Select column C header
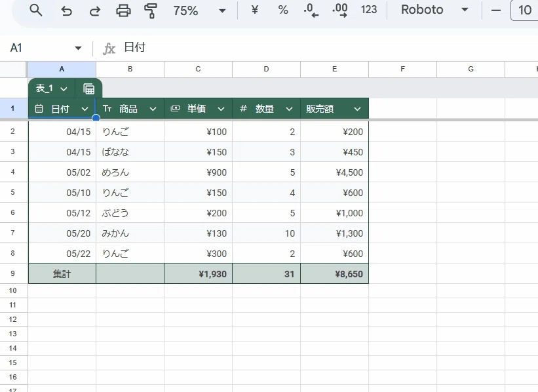The width and height of the screenshot is (538, 392). [198, 69]
